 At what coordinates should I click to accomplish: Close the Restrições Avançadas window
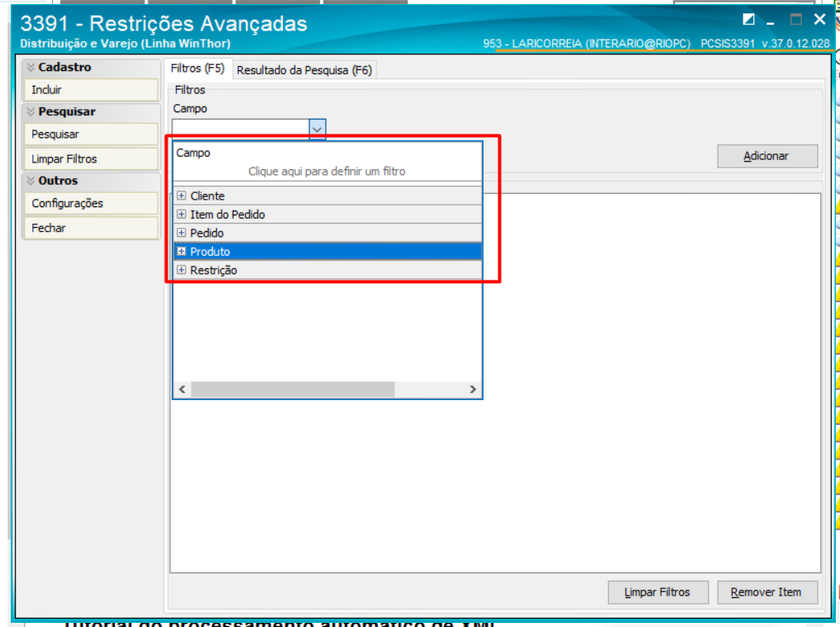819,20
